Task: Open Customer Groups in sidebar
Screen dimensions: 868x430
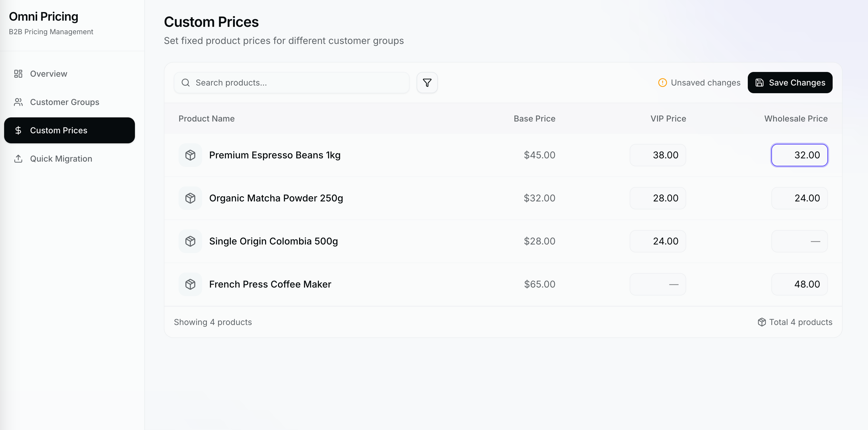Action: [x=70, y=102]
